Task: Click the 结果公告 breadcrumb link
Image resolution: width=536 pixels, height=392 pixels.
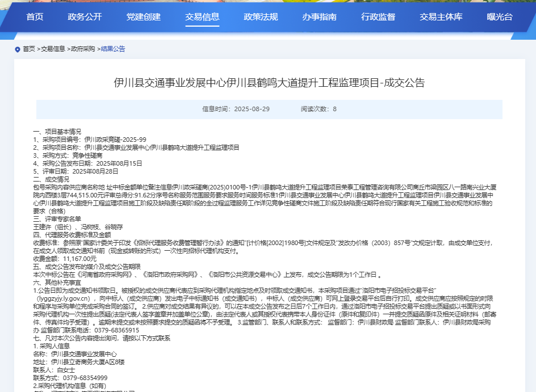Action: (x=113, y=49)
